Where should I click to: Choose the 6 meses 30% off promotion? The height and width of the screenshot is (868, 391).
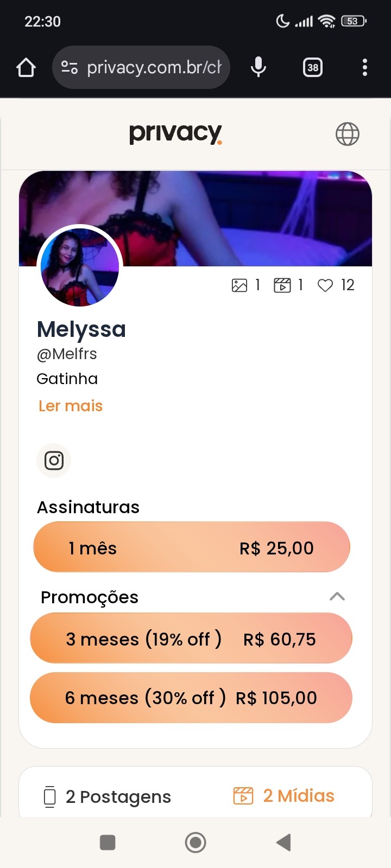191,698
